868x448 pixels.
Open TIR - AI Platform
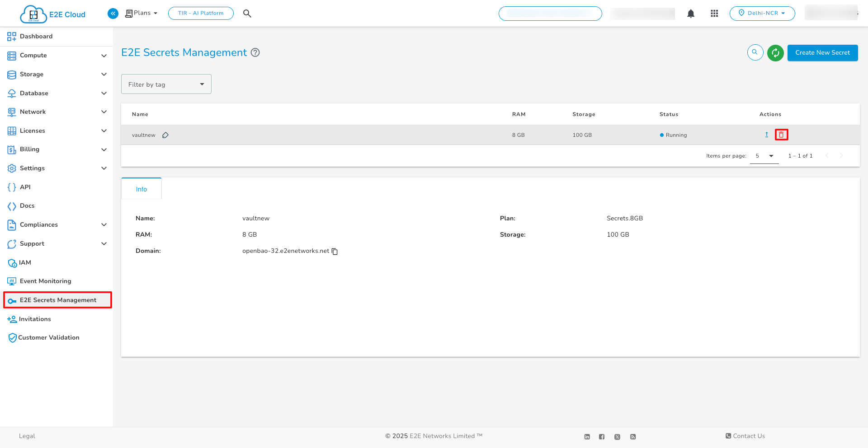(201, 13)
